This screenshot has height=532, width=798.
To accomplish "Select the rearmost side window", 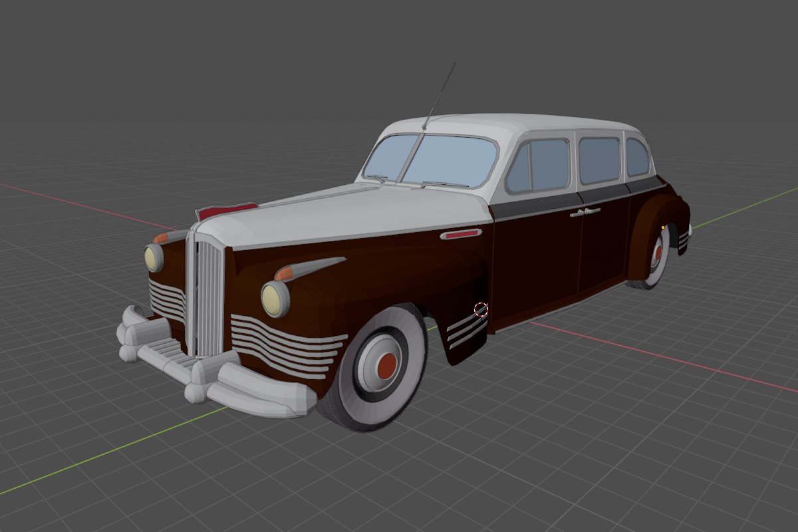I will [636, 158].
